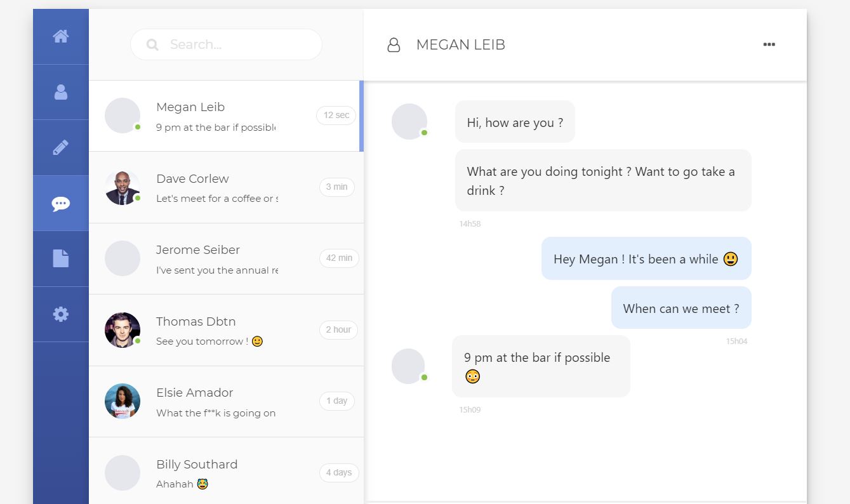
Task: Open settings gear in sidebar
Action: tap(61, 314)
